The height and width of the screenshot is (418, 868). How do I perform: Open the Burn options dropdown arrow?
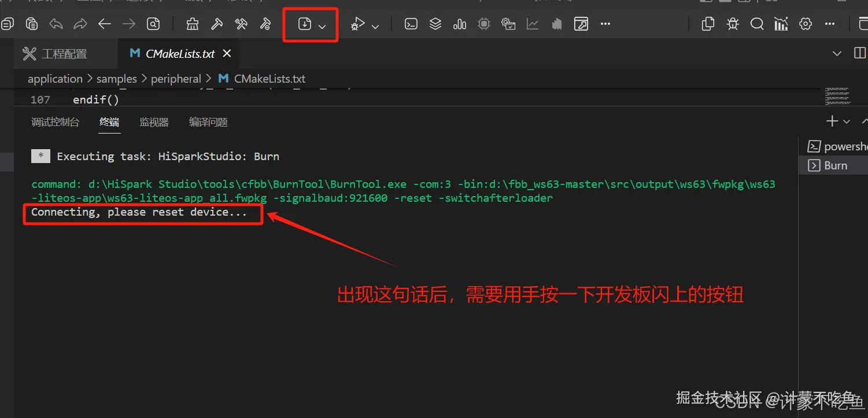(x=322, y=26)
